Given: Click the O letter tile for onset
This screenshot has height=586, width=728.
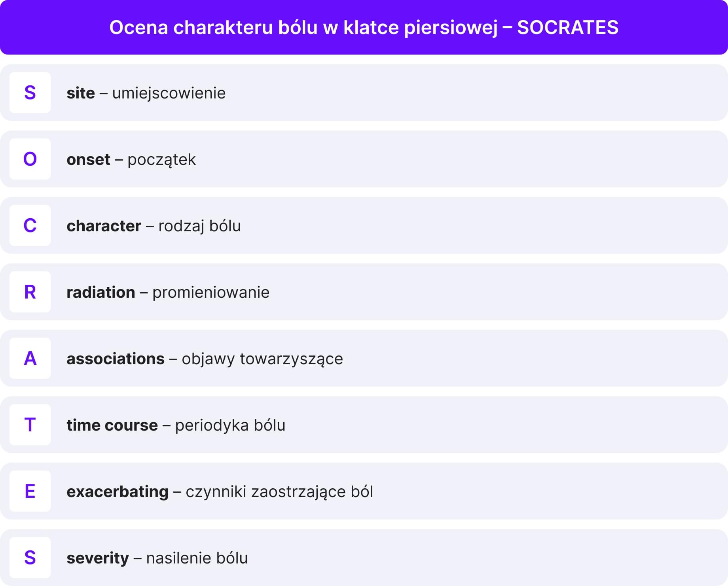Looking at the screenshot, I should pyautogui.click(x=30, y=159).
